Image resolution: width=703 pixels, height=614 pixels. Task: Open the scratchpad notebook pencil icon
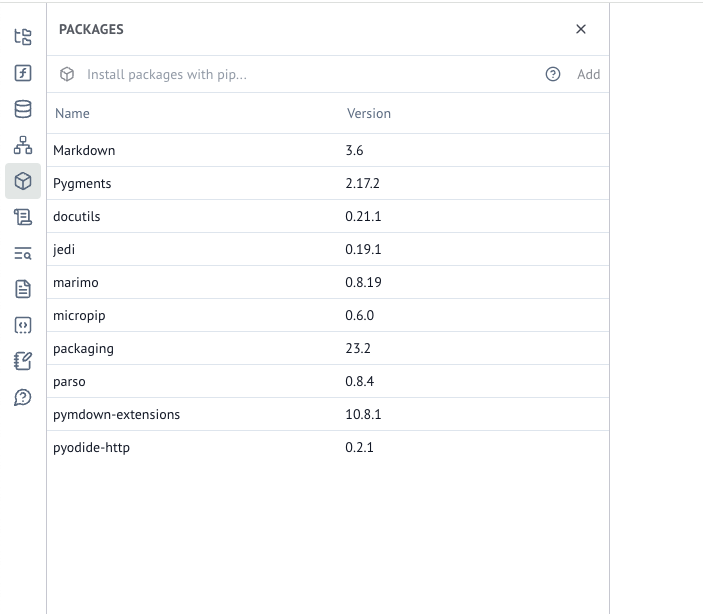coord(23,361)
